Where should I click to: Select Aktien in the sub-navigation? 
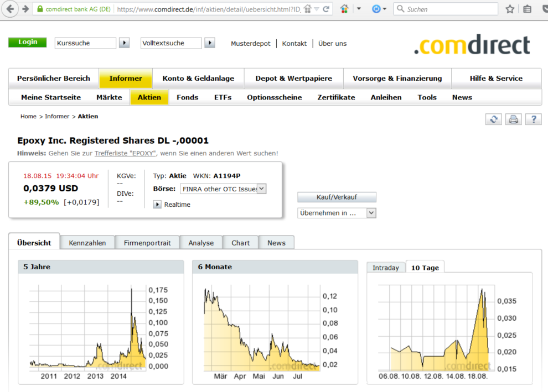tap(149, 97)
